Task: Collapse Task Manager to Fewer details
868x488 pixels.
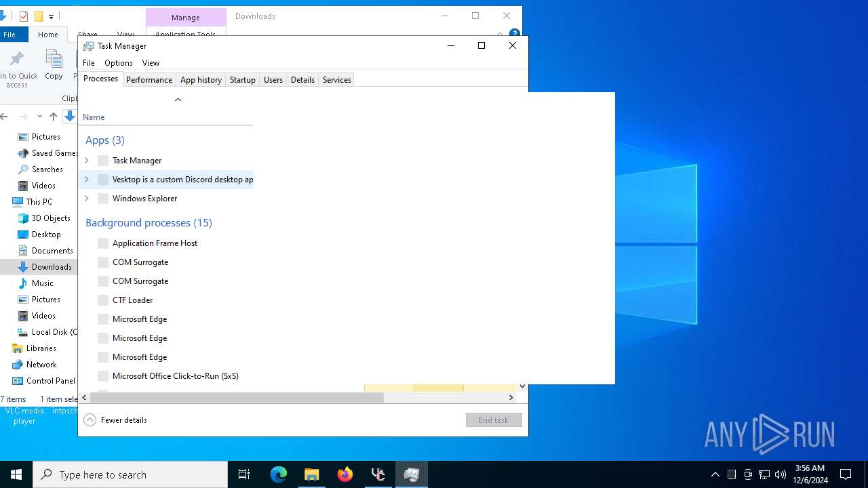Action: (115, 420)
